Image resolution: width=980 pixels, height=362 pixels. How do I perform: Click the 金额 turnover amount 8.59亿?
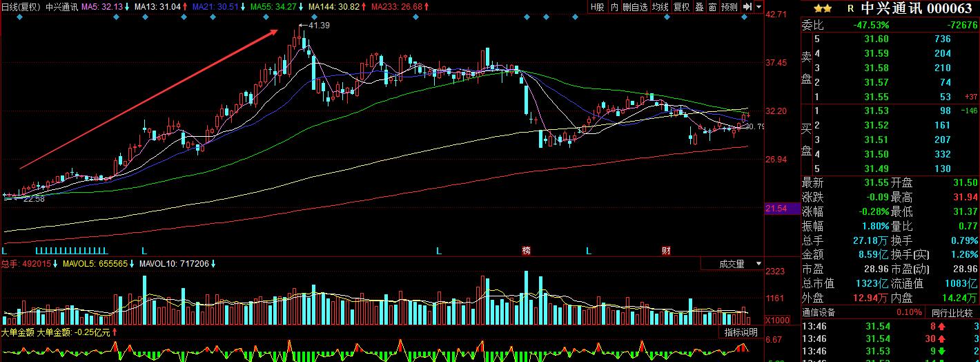pyautogui.click(x=872, y=255)
